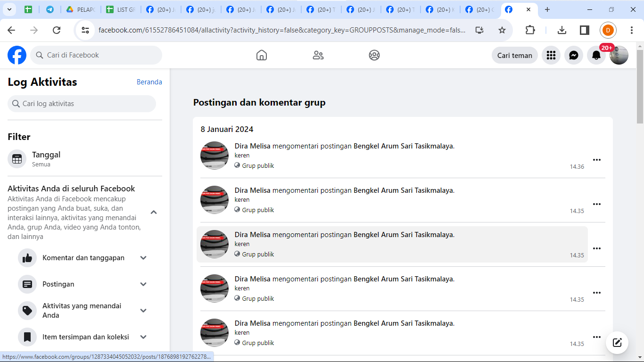Bookmark this page with the star

[x=502, y=30]
